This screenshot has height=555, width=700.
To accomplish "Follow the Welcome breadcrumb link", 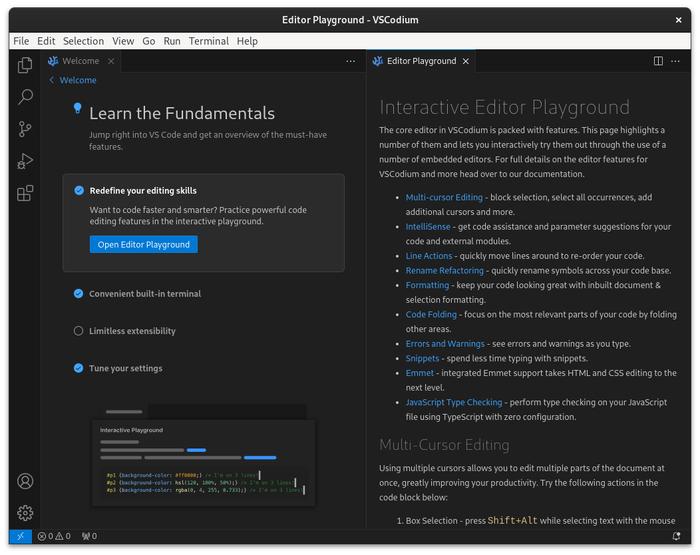I will tap(78, 80).
